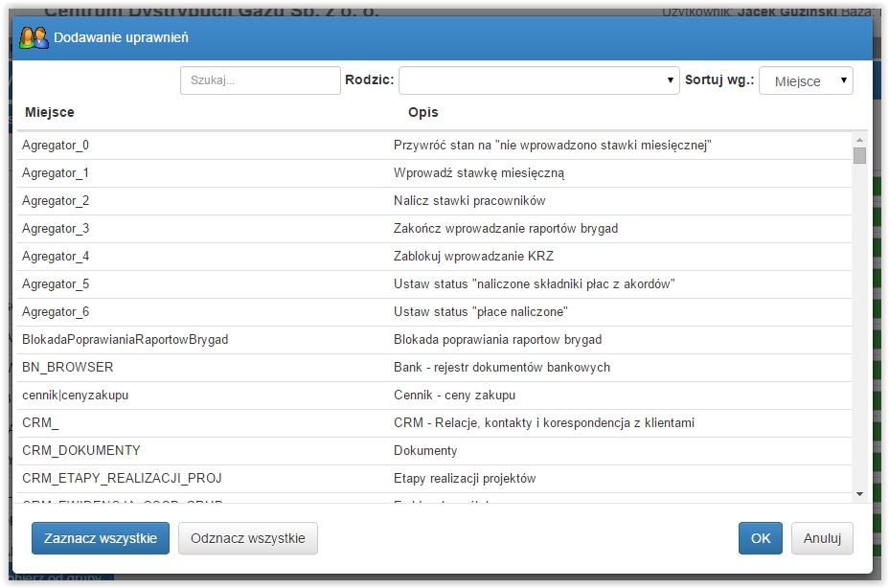889x588 pixels.
Task: Open the Rodzic dropdown
Action: pos(539,80)
